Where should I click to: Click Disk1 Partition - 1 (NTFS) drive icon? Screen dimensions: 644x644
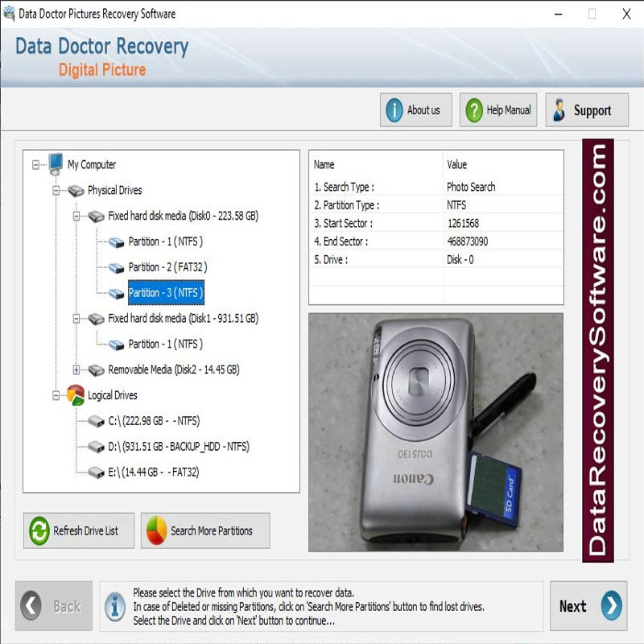click(x=116, y=345)
